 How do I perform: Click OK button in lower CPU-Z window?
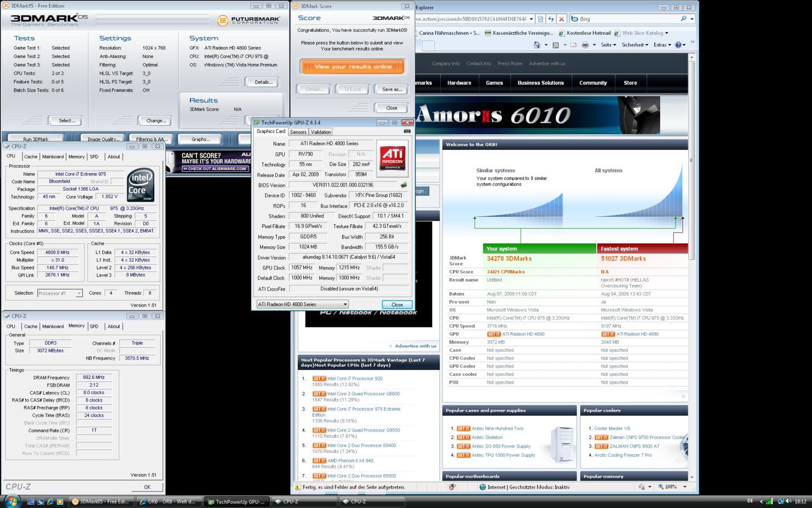tap(147, 487)
